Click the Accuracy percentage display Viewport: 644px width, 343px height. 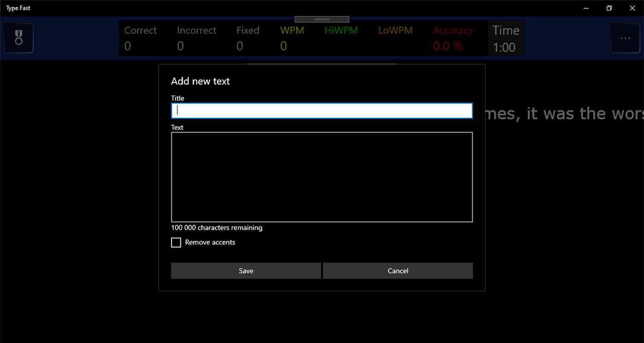[452, 38]
